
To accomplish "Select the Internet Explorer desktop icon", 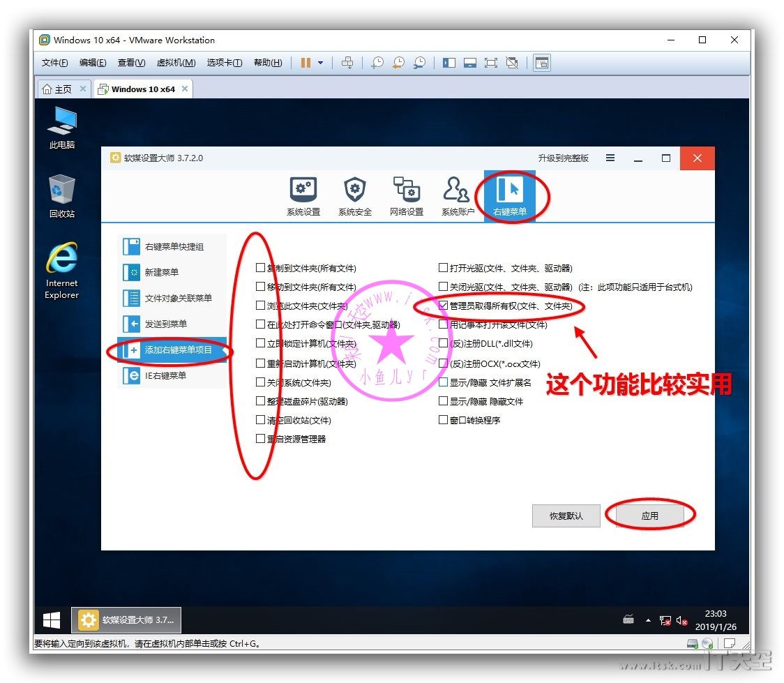I will [62, 271].
